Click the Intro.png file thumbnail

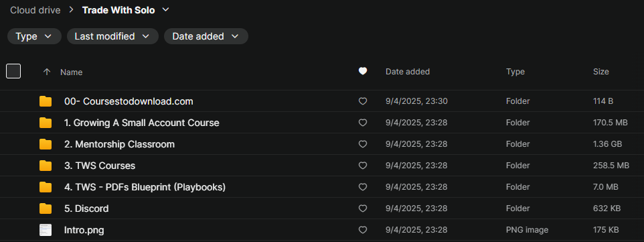(46, 230)
